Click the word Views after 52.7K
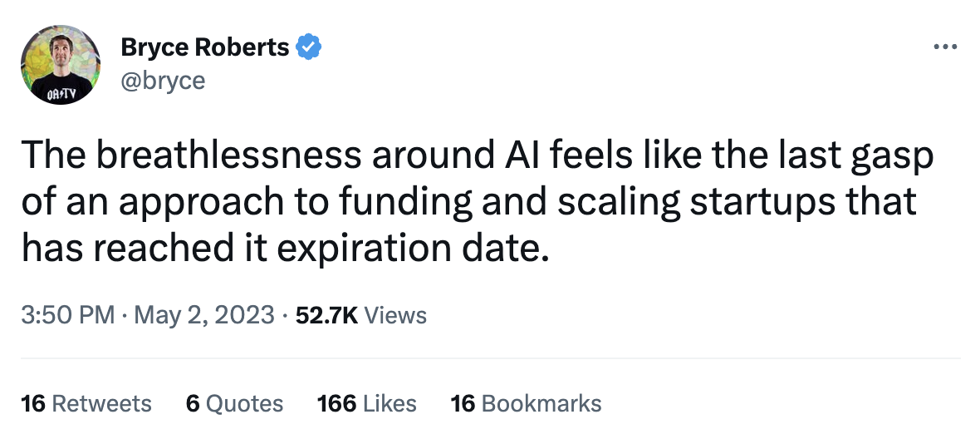 pos(395,316)
